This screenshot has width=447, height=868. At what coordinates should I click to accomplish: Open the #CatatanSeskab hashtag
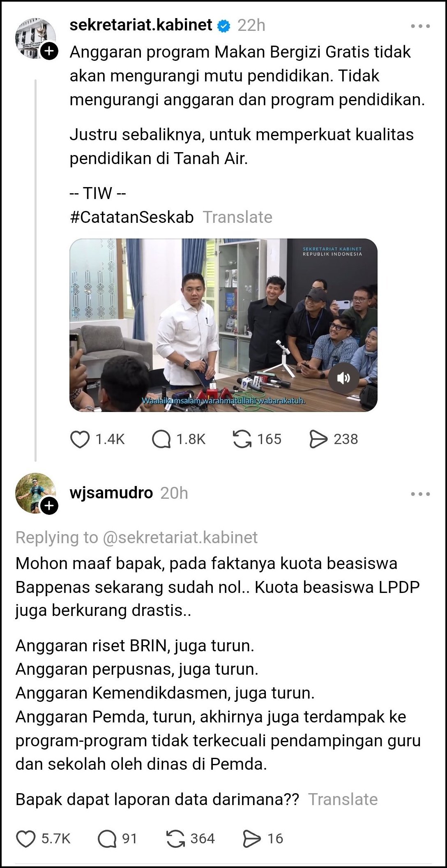pyautogui.click(x=132, y=217)
